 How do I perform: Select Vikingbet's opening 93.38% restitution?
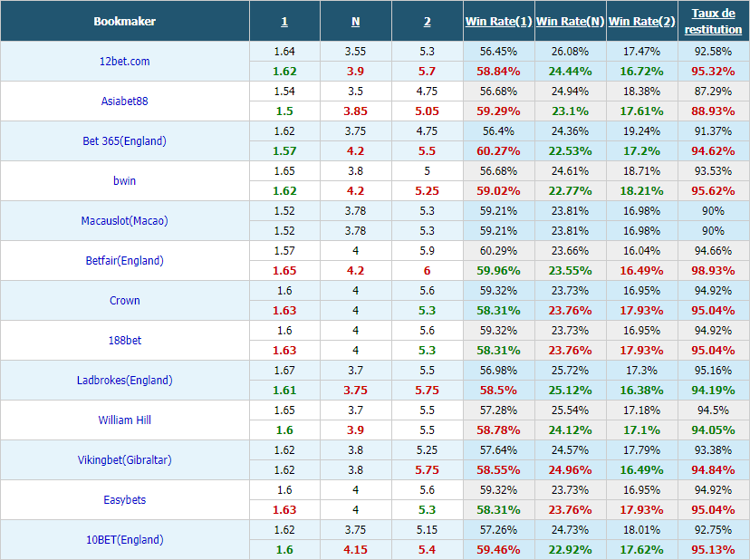(x=713, y=450)
